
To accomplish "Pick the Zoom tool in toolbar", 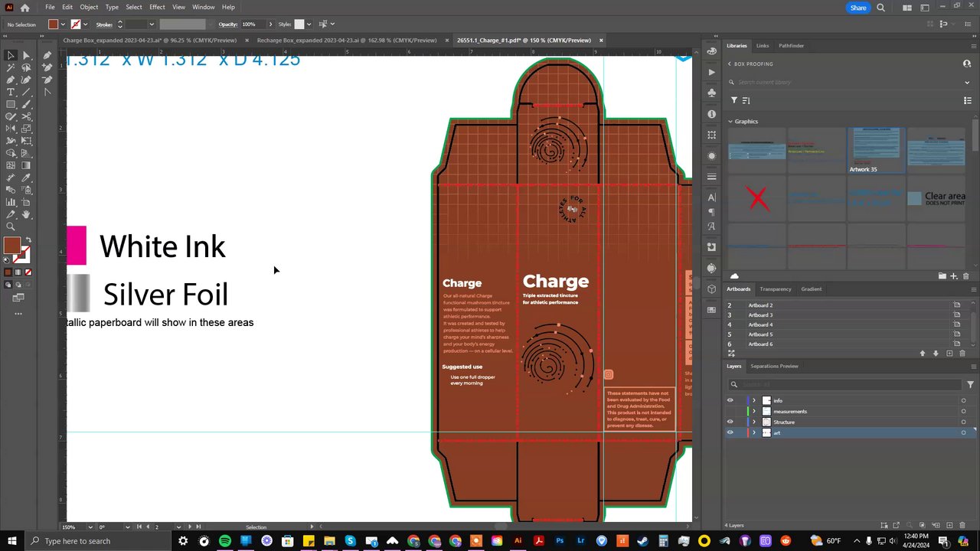I will [11, 227].
